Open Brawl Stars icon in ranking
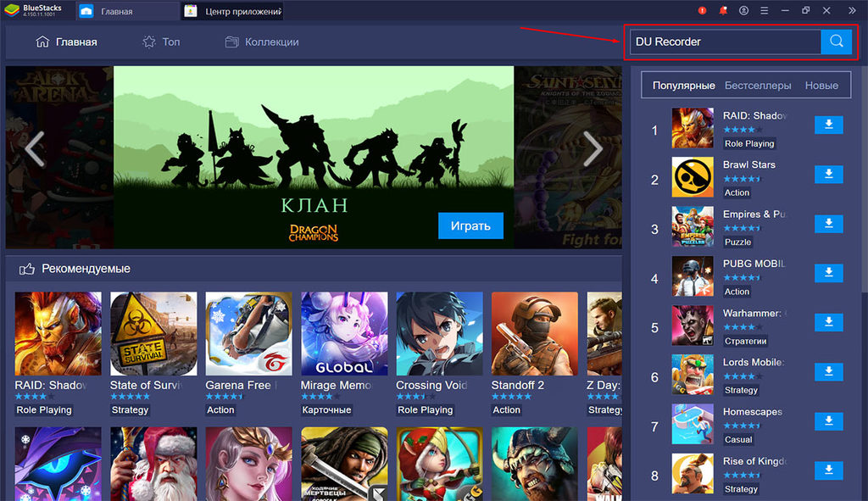 click(693, 177)
